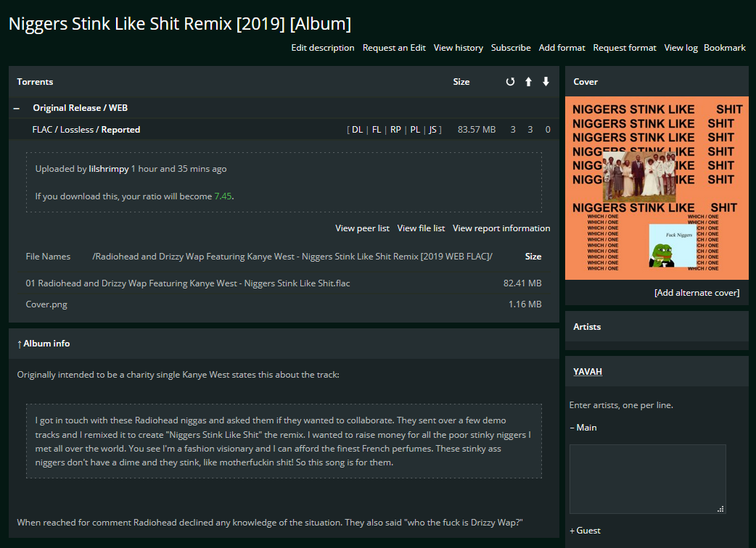Screen dimensions: 756x548
Task: Jump to top via Album info arrow
Action: [x=20, y=344]
